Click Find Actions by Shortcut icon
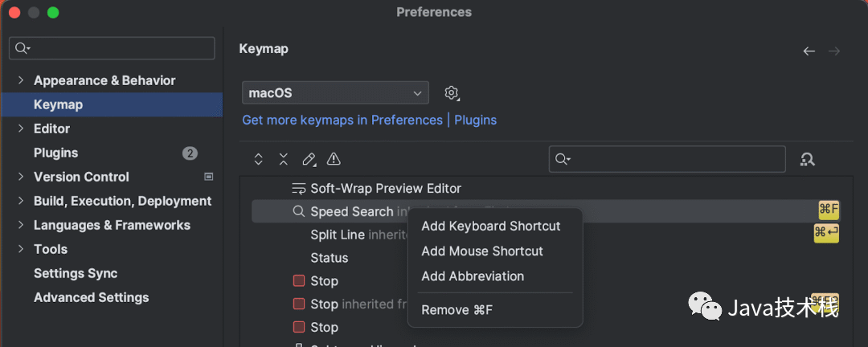The height and width of the screenshot is (347, 868). pos(808,159)
